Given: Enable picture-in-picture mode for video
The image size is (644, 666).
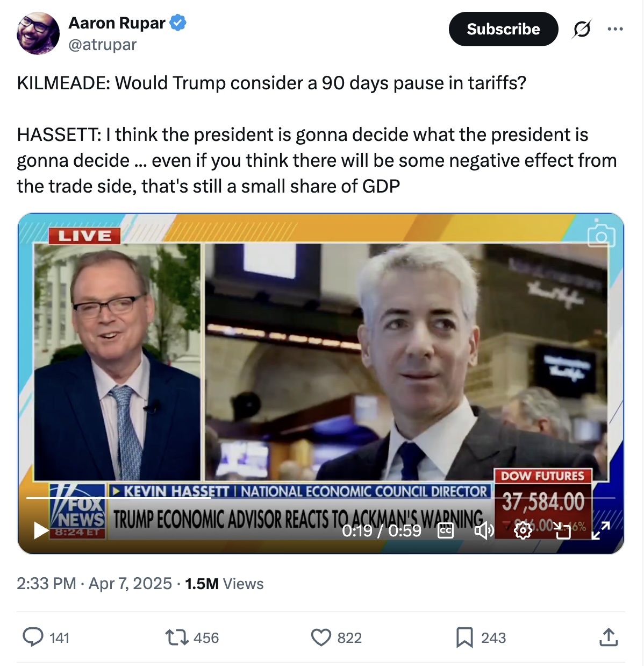Looking at the screenshot, I should click(x=562, y=531).
